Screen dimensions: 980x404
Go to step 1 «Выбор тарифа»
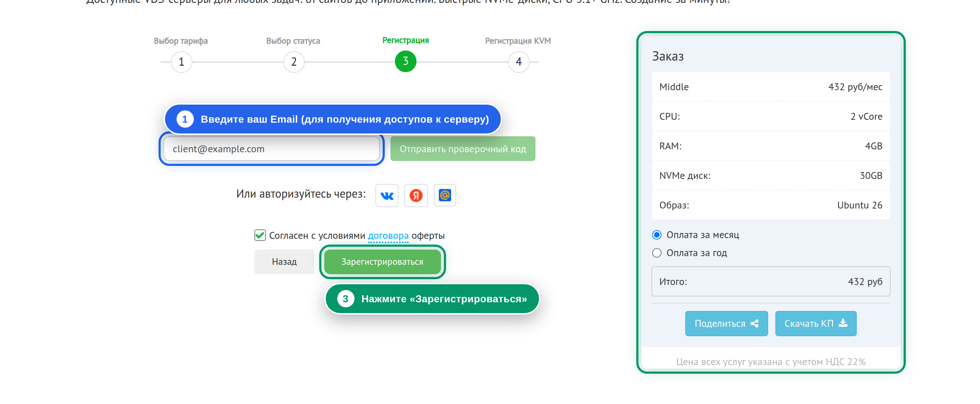(182, 62)
